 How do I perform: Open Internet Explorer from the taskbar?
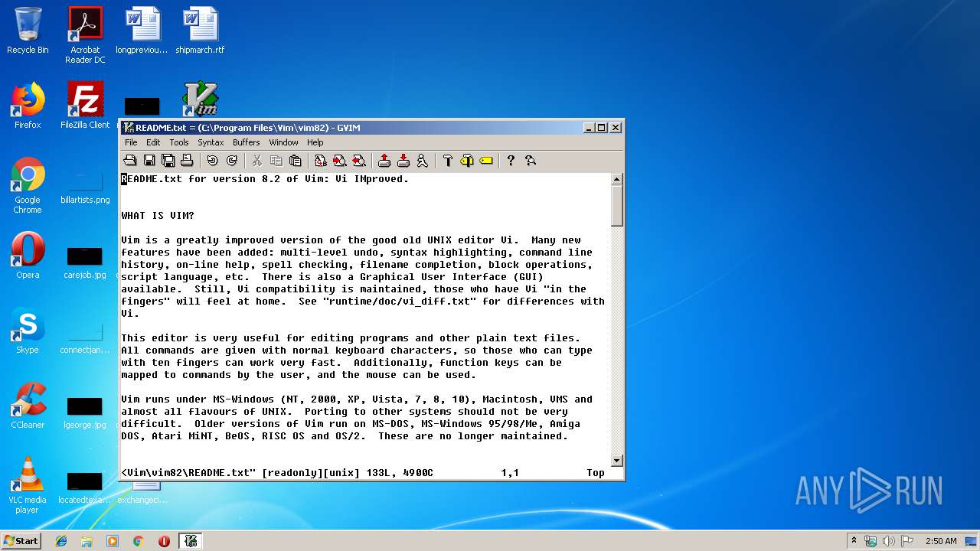pyautogui.click(x=61, y=541)
